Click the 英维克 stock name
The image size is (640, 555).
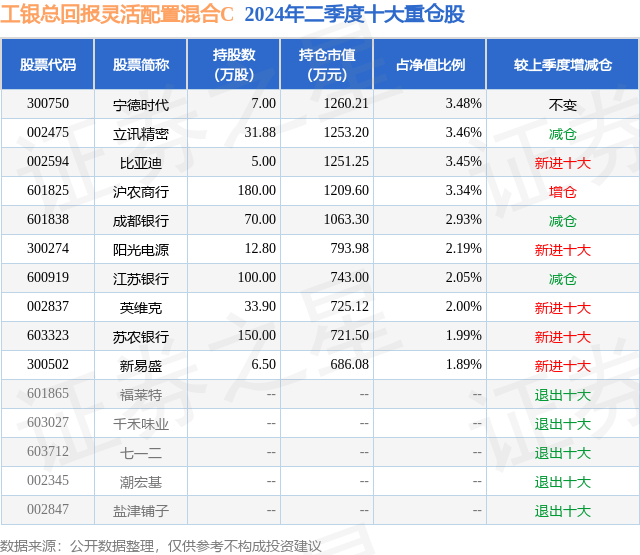click(x=141, y=308)
